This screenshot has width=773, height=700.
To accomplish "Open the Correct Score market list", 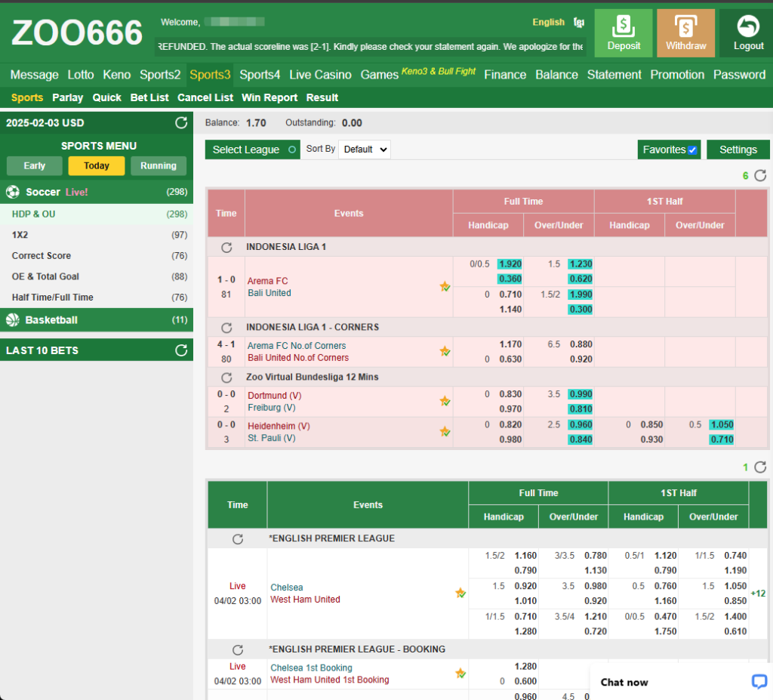I will [97, 255].
